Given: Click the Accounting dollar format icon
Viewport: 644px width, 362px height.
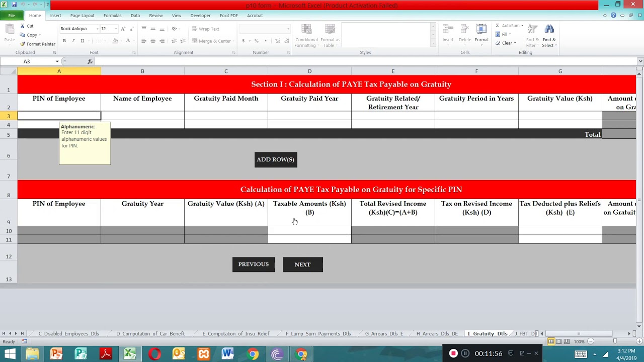Looking at the screenshot, I should [243, 41].
